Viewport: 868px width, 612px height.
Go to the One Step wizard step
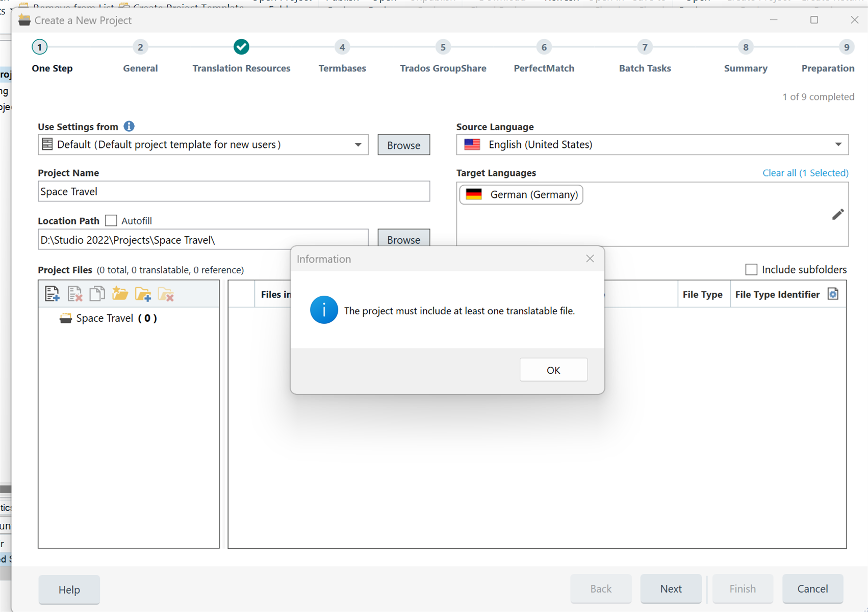coord(52,57)
